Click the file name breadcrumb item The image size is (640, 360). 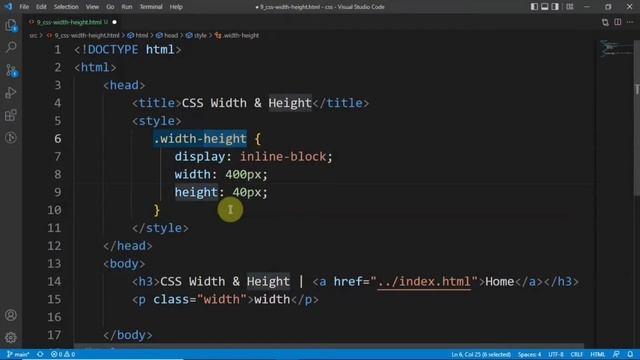(x=87, y=36)
